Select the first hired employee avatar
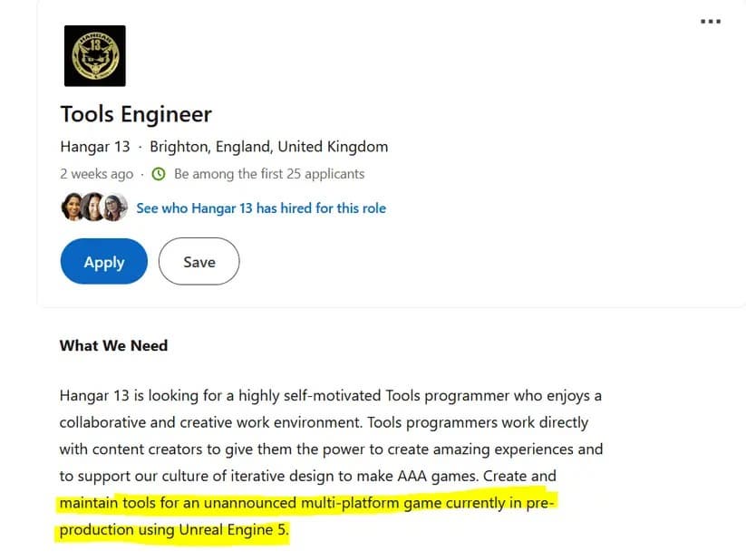This screenshot has height=560, width=746. click(72, 208)
